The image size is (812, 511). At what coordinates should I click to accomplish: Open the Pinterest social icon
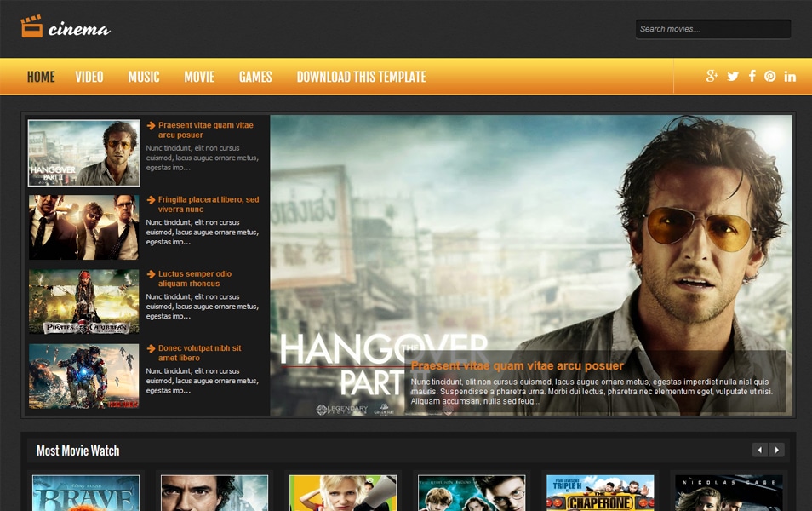tap(770, 76)
